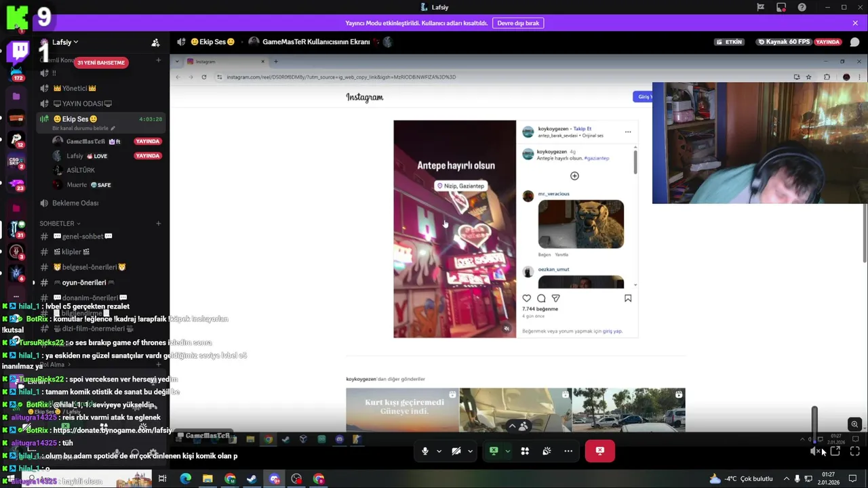Pop out the stream into a window
Image resolution: width=868 pixels, height=488 pixels.
click(x=835, y=451)
